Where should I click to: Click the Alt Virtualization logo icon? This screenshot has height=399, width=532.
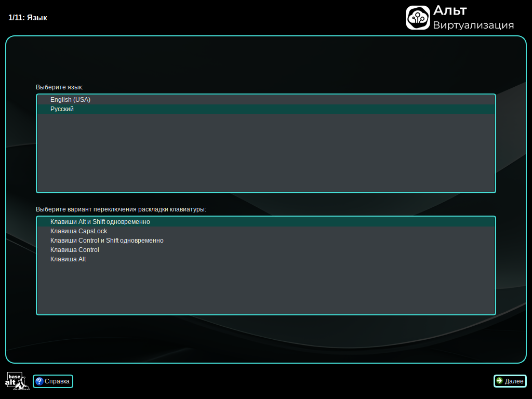(418, 18)
